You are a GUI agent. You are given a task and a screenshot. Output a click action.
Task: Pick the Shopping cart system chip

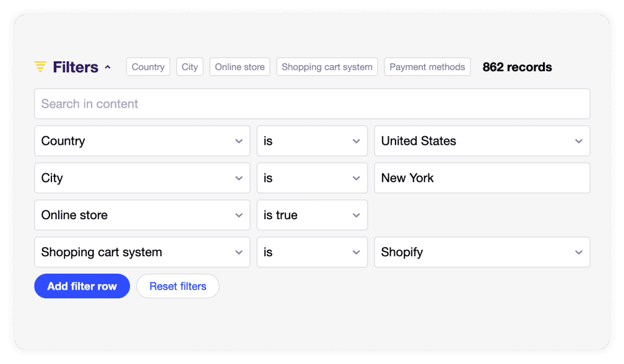tap(327, 67)
